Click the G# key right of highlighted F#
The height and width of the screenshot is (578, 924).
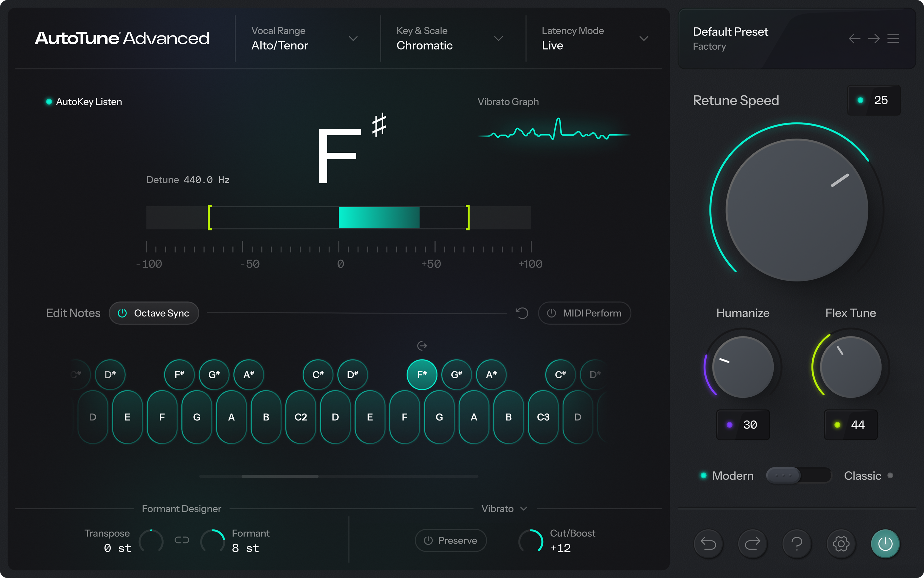[457, 375]
